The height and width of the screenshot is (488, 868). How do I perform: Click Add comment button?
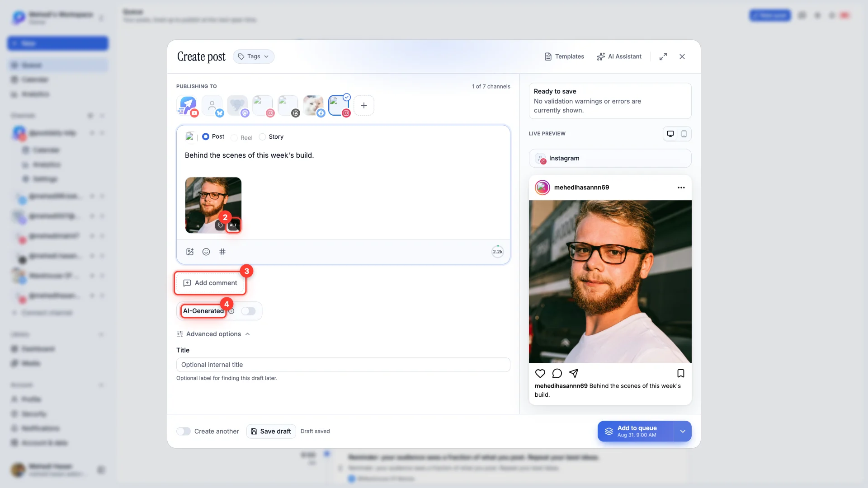coord(210,283)
